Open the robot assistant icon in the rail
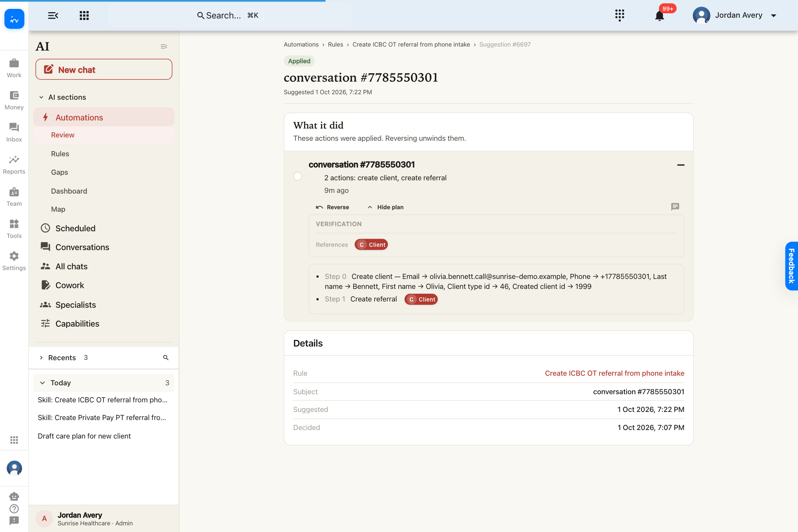Viewport: 798px width, 532px height. point(14,496)
